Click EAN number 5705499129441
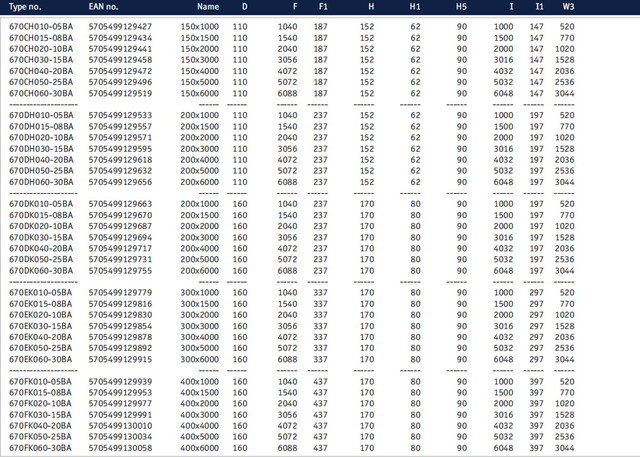 (x=120, y=49)
